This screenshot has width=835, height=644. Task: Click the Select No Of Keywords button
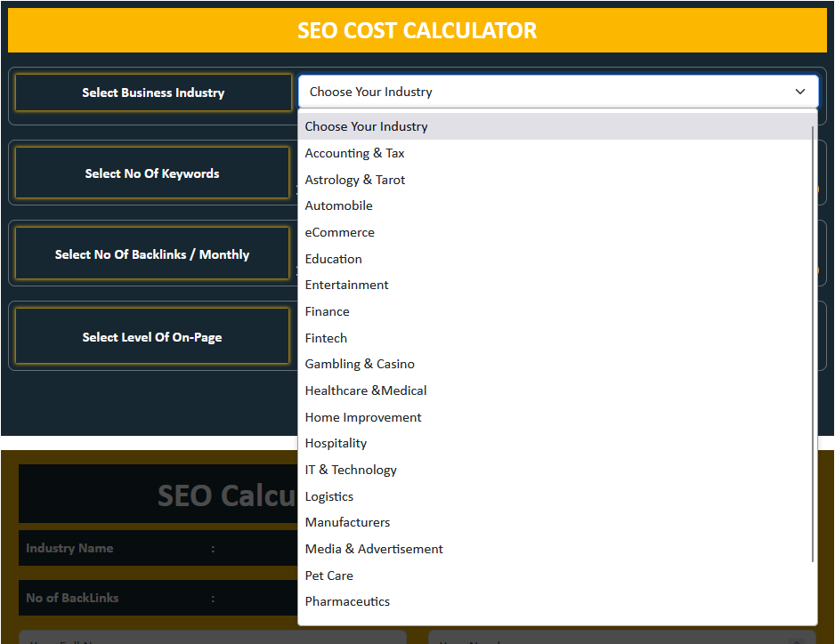152,173
